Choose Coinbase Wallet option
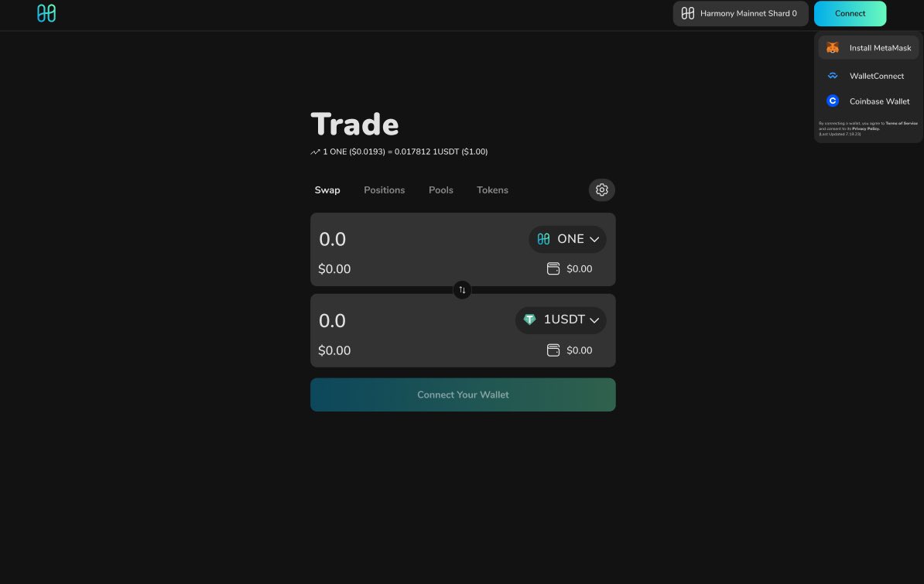The image size is (924, 584). [868, 101]
